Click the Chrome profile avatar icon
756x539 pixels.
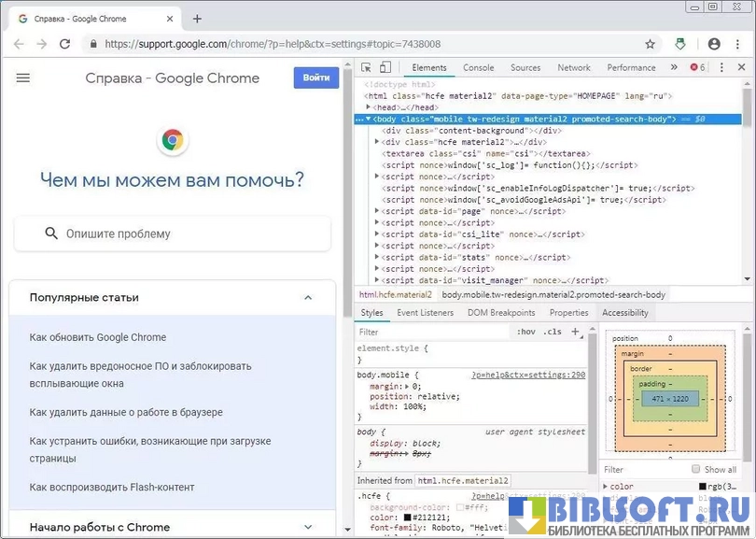(714, 44)
